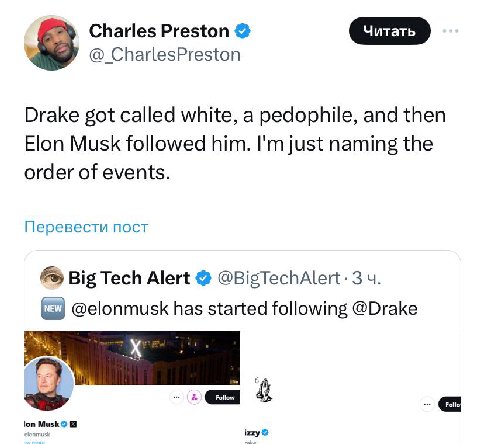Click the NEW emoji icon in quoted post
This screenshot has width=480, height=444.
pos(53,308)
